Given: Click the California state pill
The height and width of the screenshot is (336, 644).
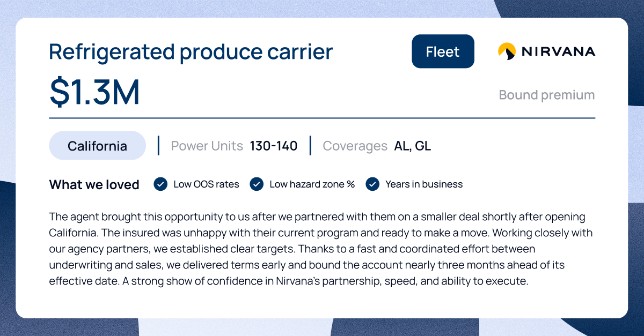Looking at the screenshot, I should [x=97, y=146].
